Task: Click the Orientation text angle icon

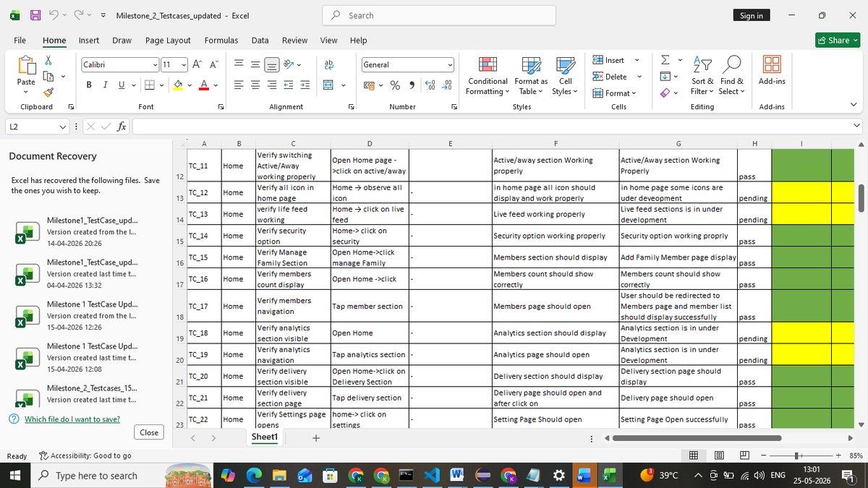Action: (x=289, y=64)
